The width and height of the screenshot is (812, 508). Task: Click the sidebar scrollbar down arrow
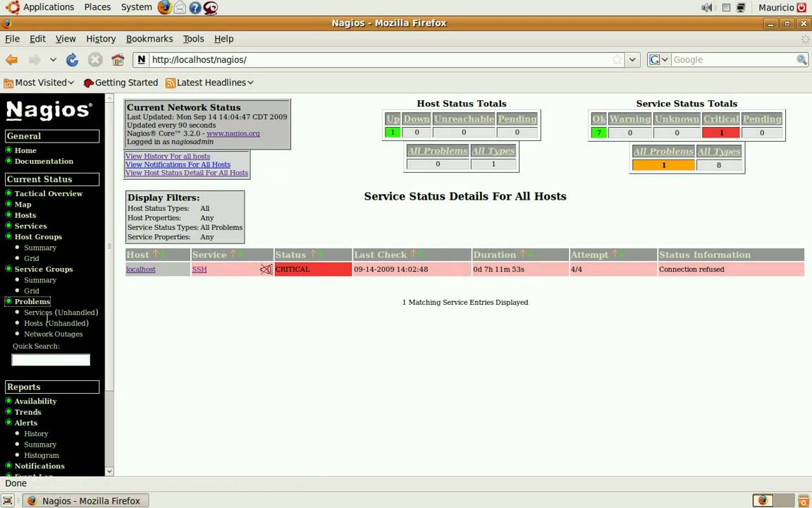click(x=109, y=471)
